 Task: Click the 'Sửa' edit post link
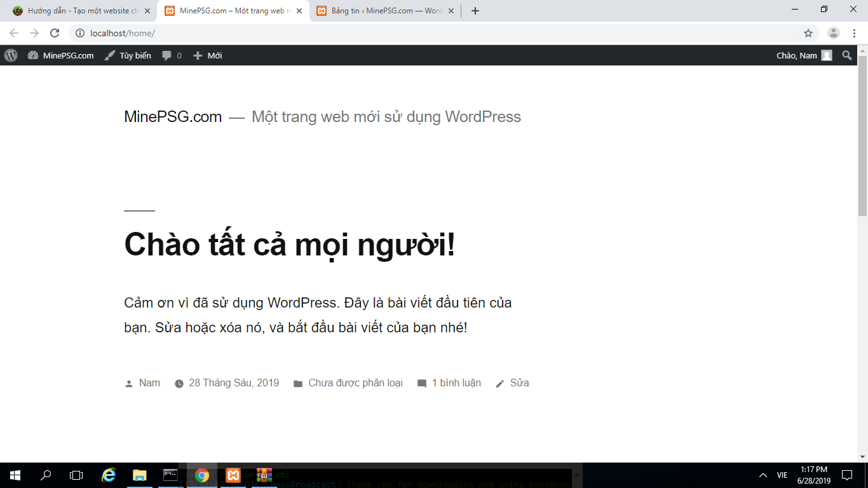[x=519, y=383]
